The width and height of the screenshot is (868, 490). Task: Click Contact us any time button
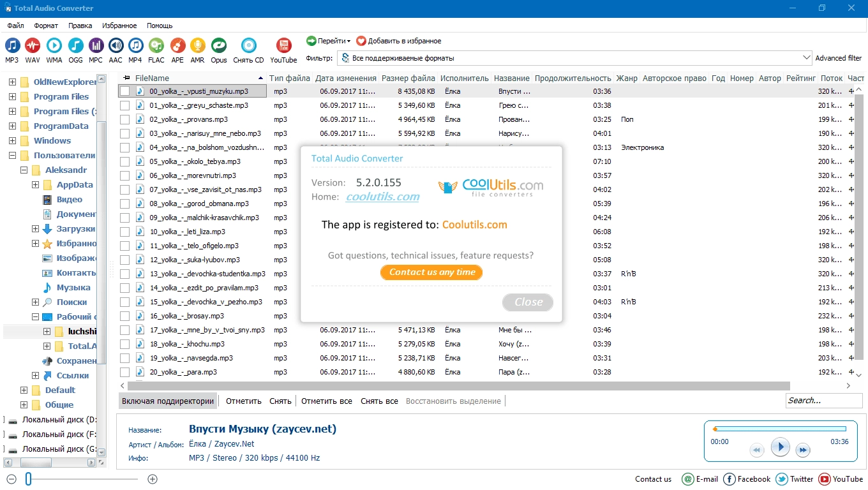[x=431, y=272]
